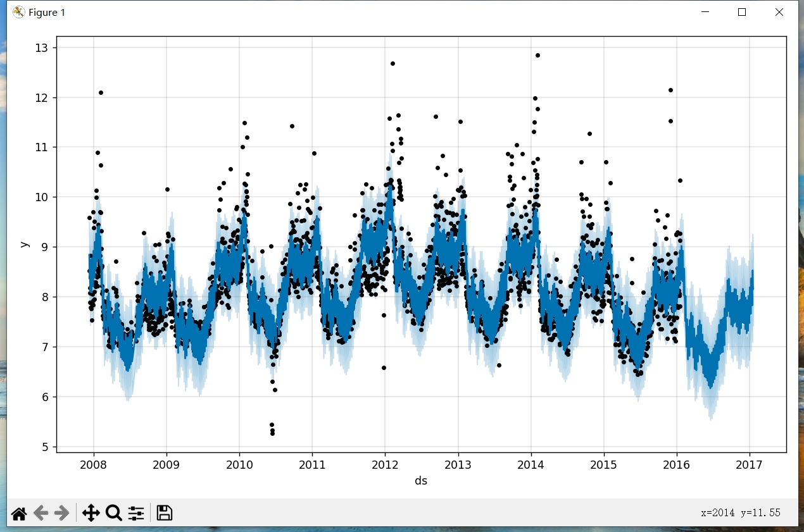Click the highest outlier point near 2014
This screenshot has height=532, width=804.
pos(537,55)
